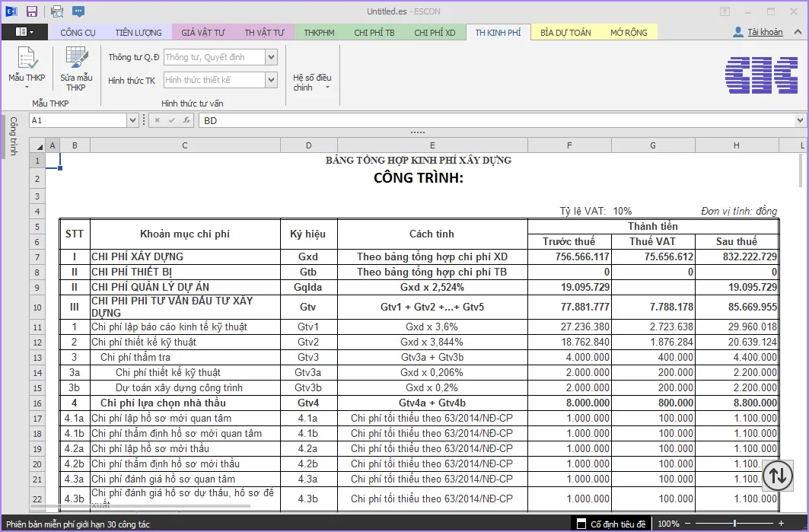
Task: Click the fx insert function icon
Action: point(186,120)
